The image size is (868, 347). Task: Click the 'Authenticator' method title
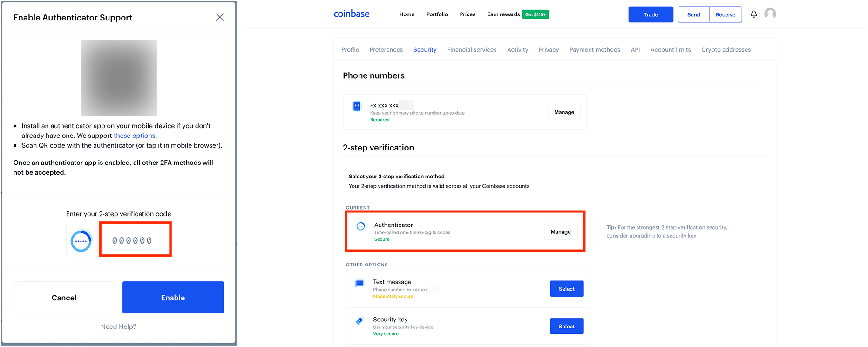pyautogui.click(x=393, y=225)
